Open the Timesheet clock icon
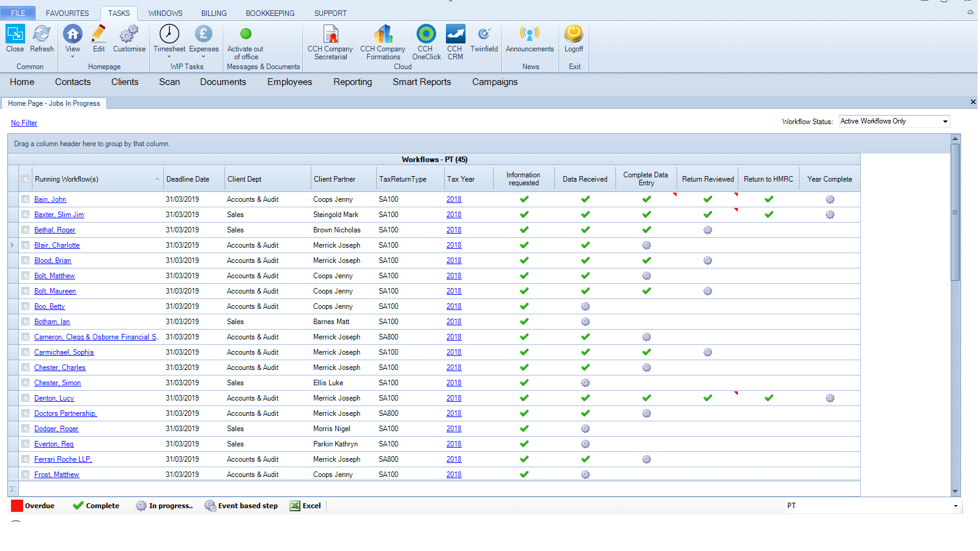The image size is (980, 551). click(169, 34)
